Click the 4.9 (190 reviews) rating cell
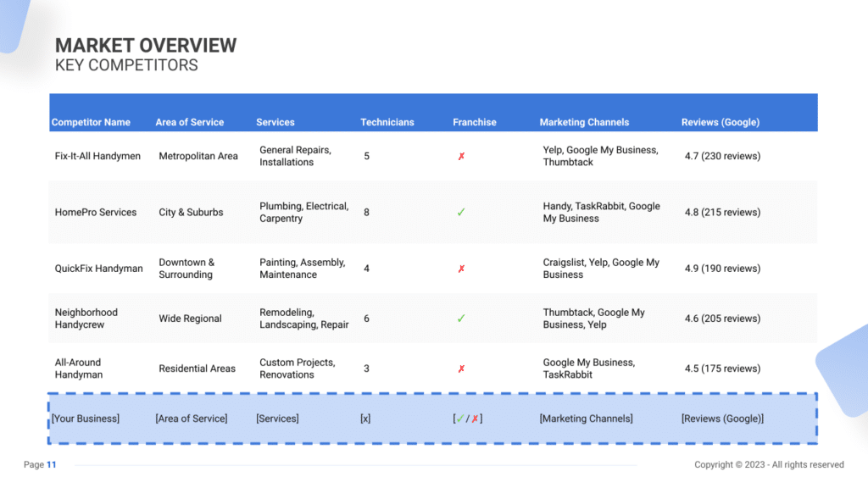 [x=722, y=269]
